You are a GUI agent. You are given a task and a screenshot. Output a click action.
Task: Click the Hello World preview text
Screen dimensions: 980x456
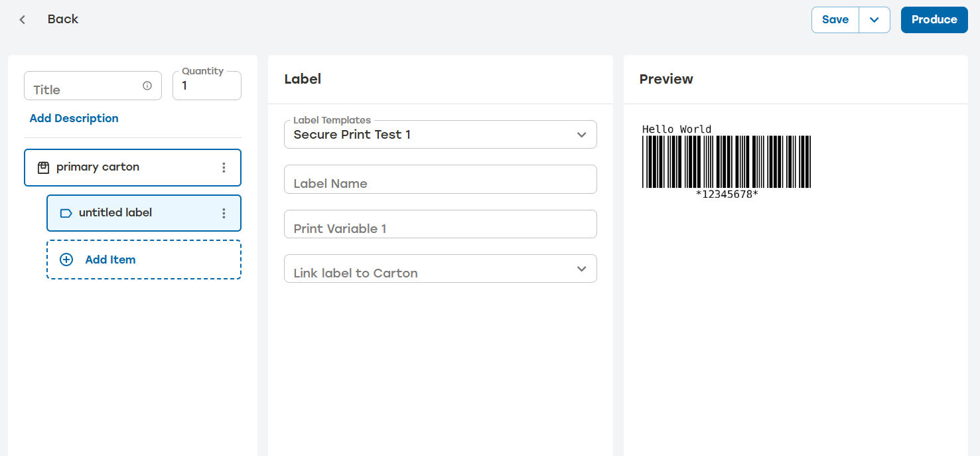677,129
